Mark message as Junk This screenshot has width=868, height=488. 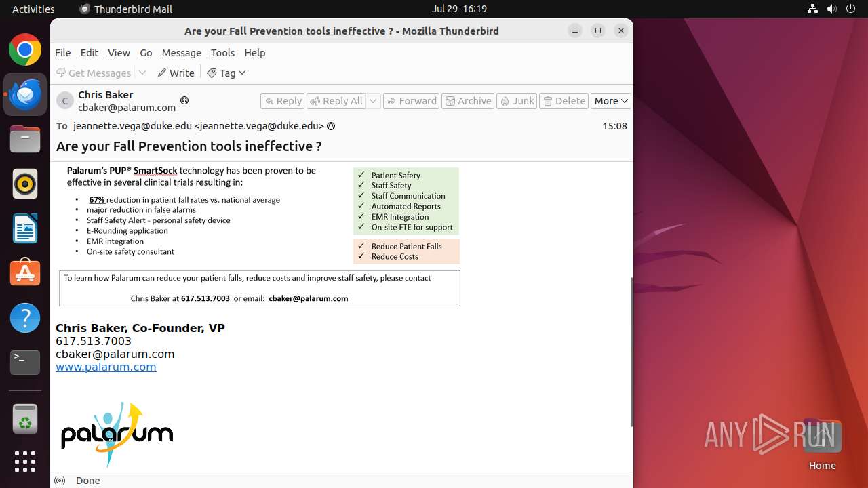[x=517, y=101]
